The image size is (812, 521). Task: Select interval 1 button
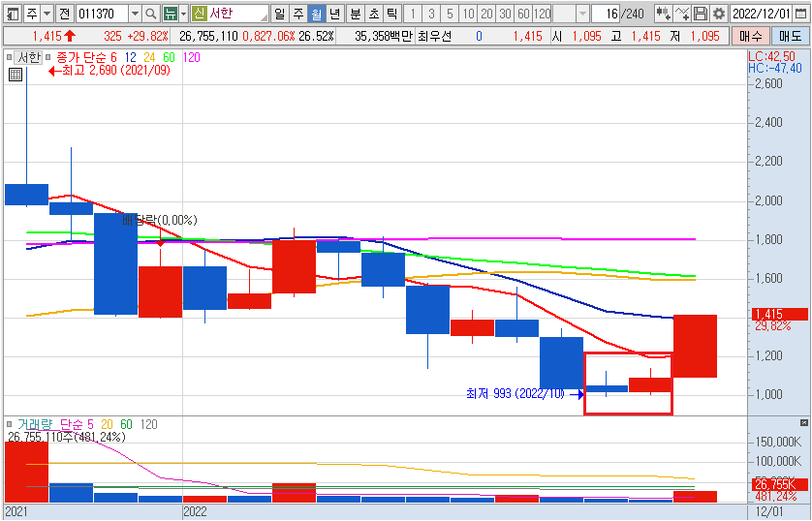(x=413, y=14)
